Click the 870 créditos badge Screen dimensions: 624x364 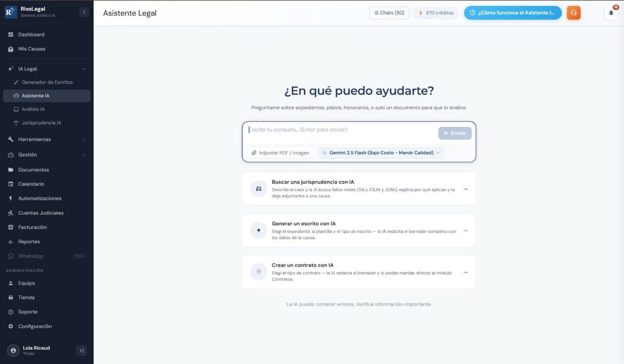[x=436, y=13]
